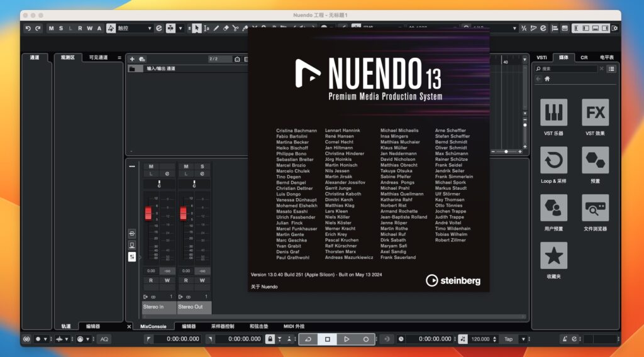644x357 pixels.
Task: Open the 文件浏览器 file browser tile
Action: (595, 208)
